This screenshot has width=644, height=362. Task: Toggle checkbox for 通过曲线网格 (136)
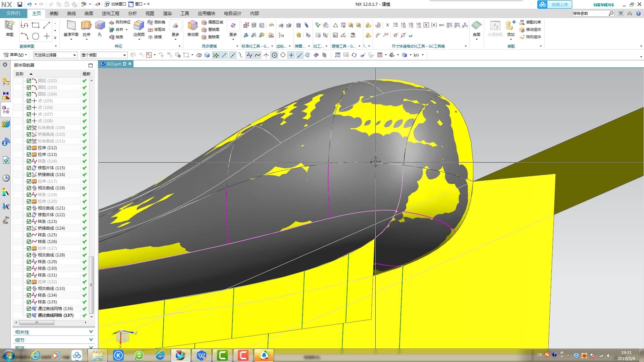[x=29, y=309]
